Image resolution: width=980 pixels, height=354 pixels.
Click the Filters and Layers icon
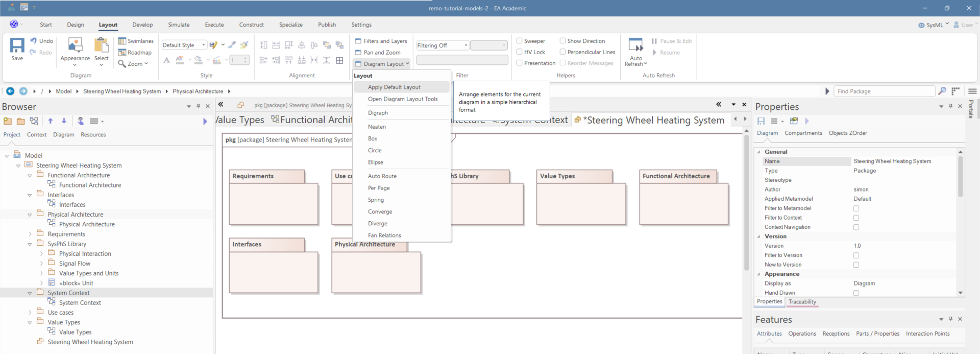(358, 41)
